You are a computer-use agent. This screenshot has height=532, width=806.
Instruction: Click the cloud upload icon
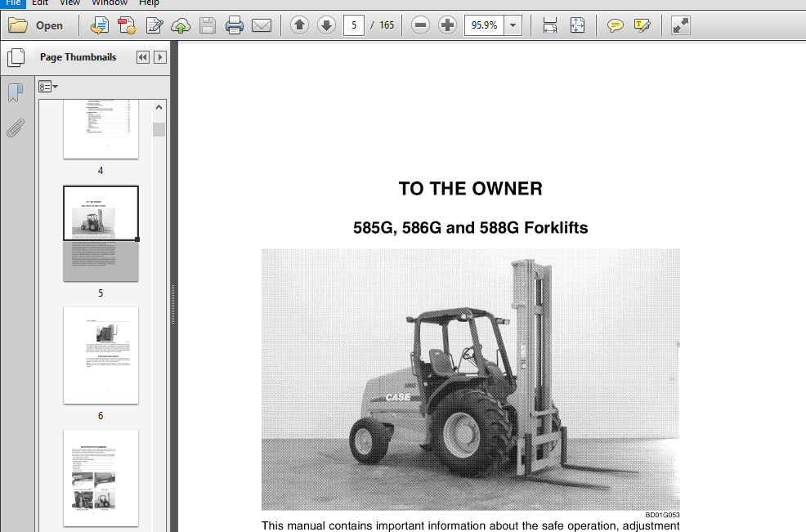click(x=181, y=25)
